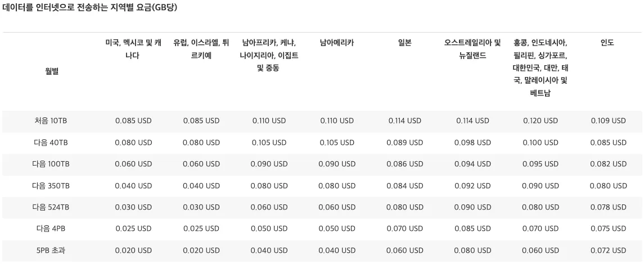Click the 0.120 USD cell in first row
644x264 pixels.
click(540, 121)
